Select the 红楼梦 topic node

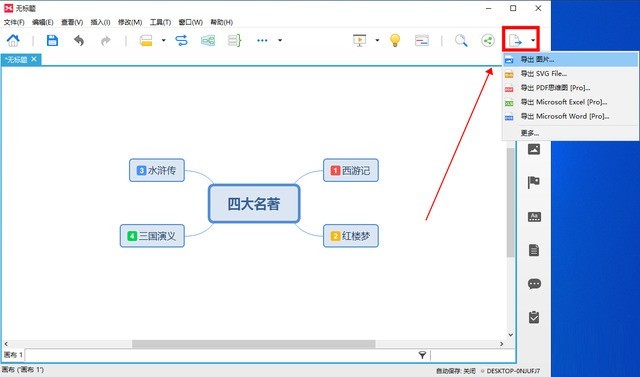click(351, 236)
